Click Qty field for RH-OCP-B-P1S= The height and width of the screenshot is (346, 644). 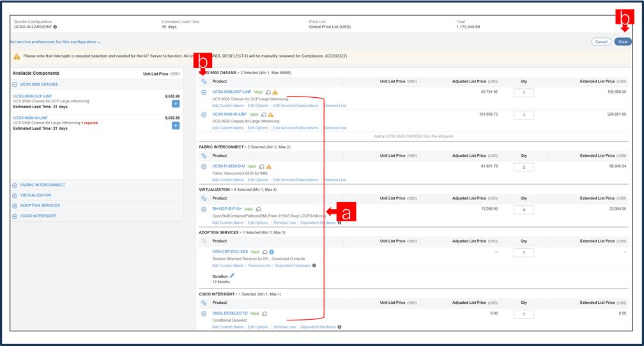tap(524, 210)
